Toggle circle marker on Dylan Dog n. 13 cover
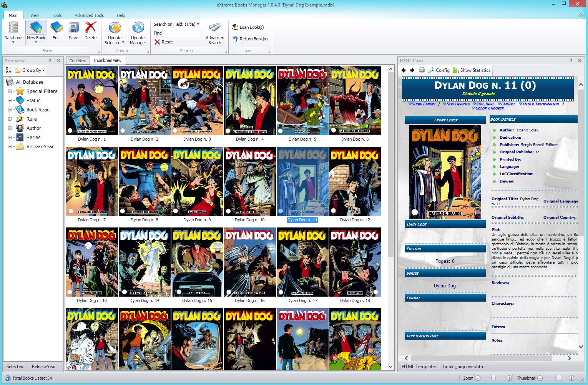The width and height of the screenshot is (588, 385). tap(70, 292)
